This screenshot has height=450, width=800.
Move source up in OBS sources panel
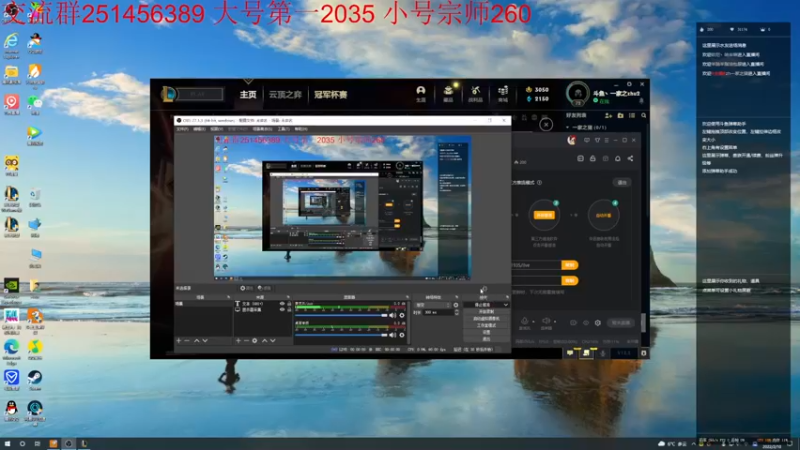coord(264,340)
